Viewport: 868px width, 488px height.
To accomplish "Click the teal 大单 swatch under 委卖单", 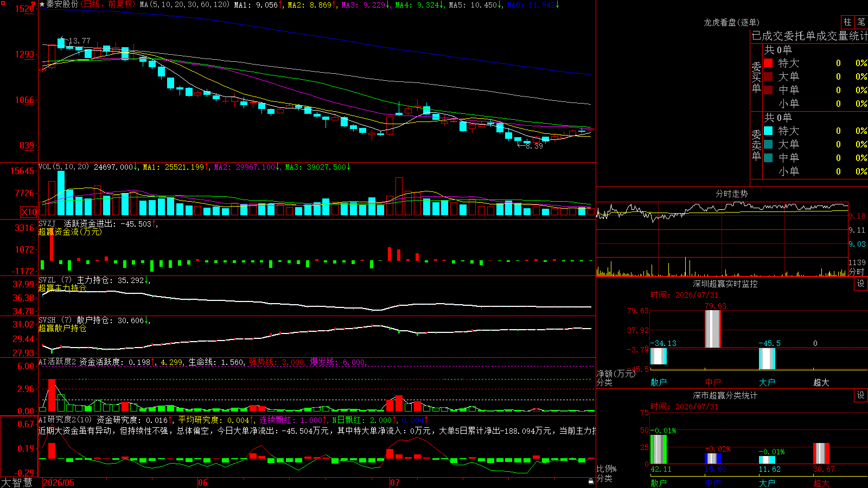I will [x=768, y=144].
